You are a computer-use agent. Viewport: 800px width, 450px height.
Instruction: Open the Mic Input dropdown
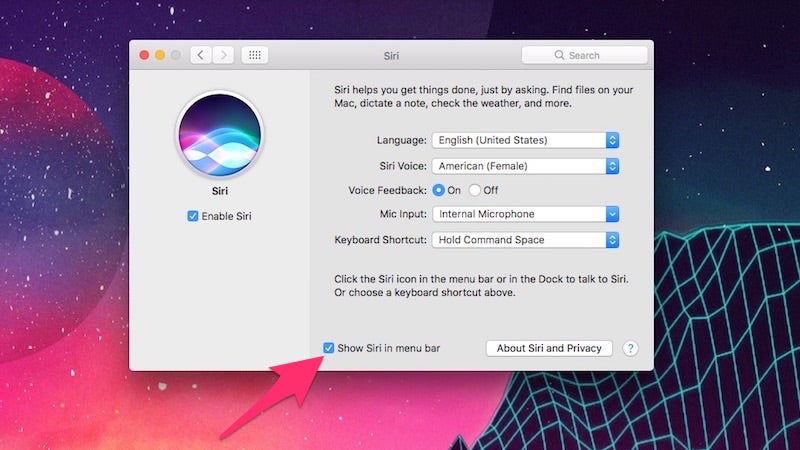click(526, 214)
